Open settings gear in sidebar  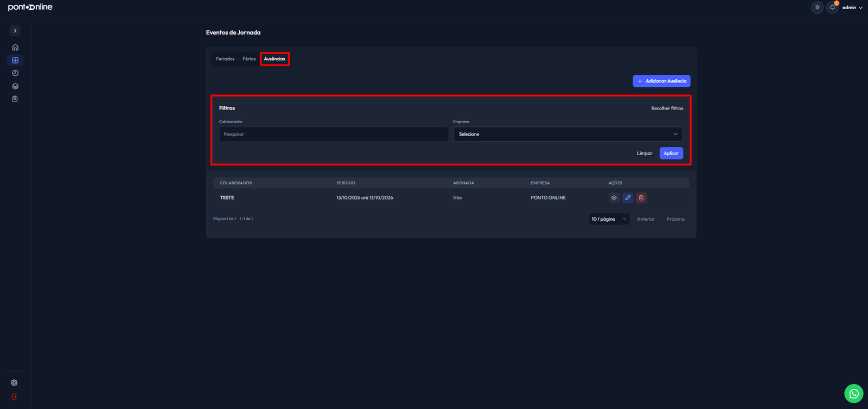(14, 383)
